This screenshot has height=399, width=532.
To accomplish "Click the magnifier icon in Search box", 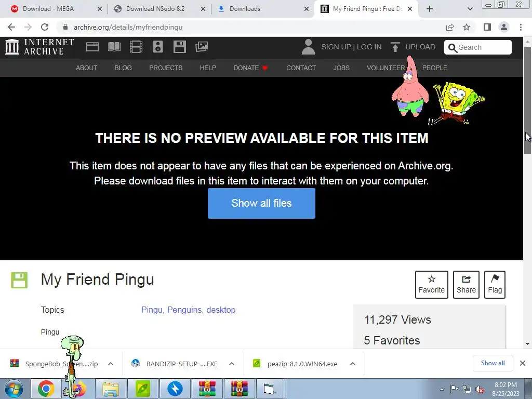I will pyautogui.click(x=453, y=48).
